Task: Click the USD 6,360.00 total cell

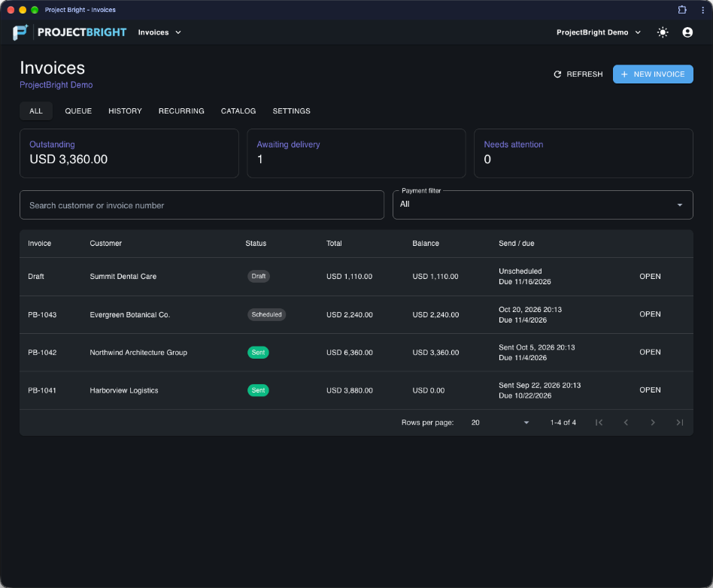Action: click(350, 353)
